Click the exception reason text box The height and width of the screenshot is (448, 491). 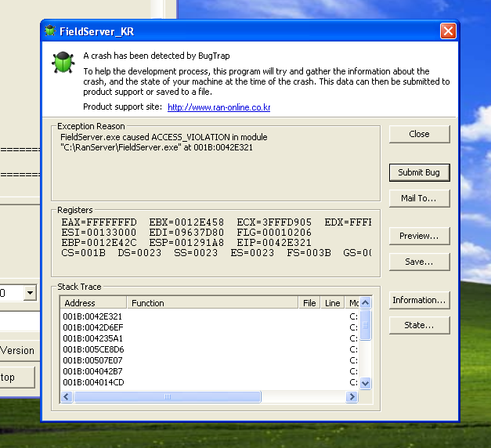[216, 164]
